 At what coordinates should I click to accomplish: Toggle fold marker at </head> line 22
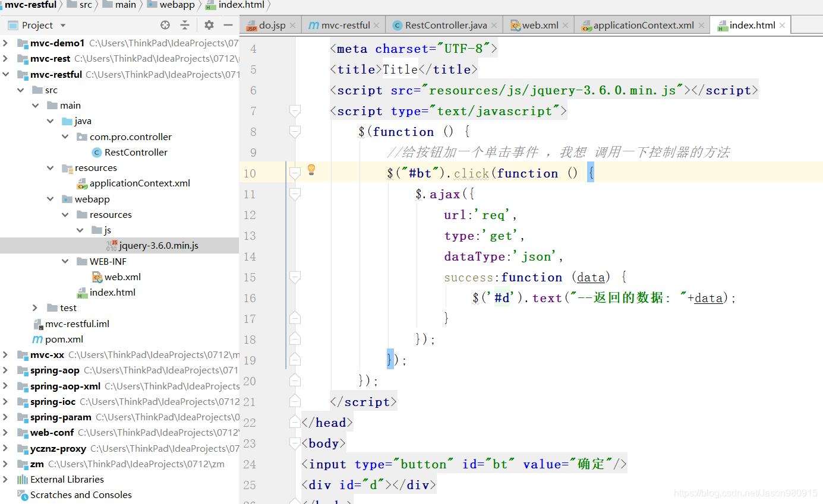(x=295, y=422)
